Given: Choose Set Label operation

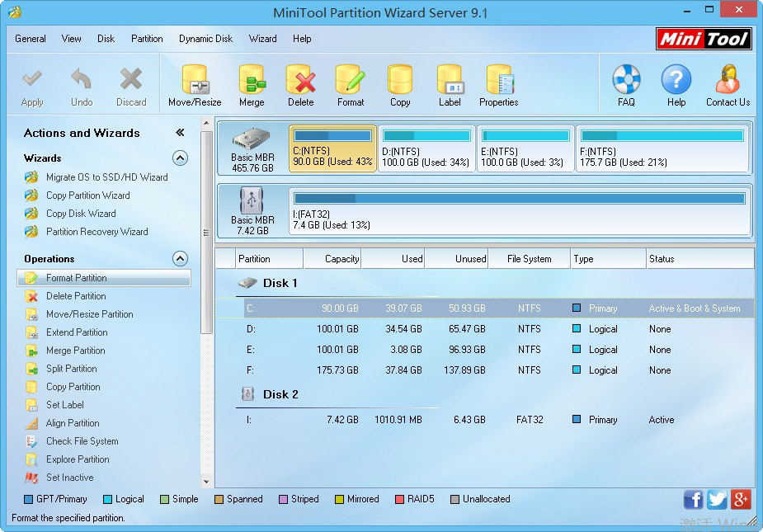Looking at the screenshot, I should click(64, 405).
